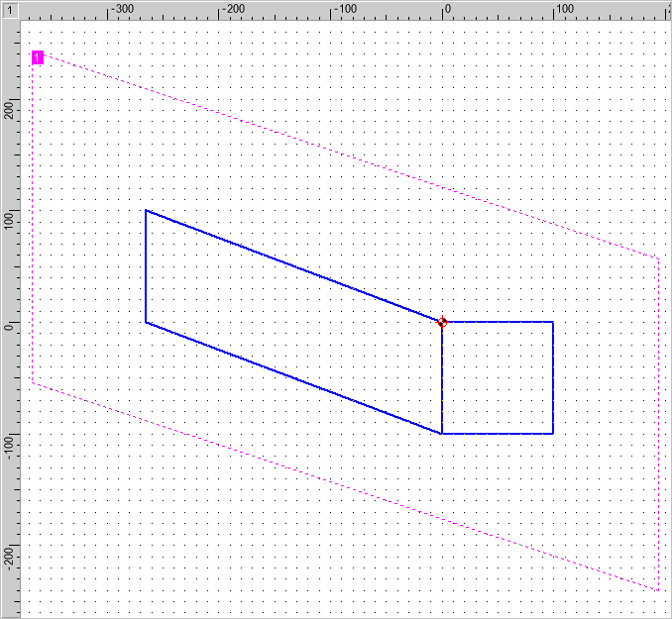The height and width of the screenshot is (619, 672).
Task: Select the blue parallelogram's bottom slanted edge
Action: coord(293,377)
